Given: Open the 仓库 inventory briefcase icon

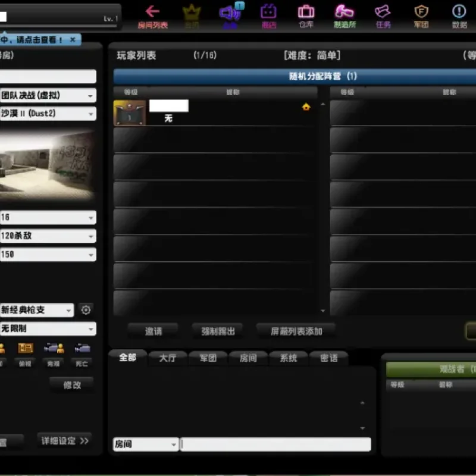Looking at the screenshot, I should click(306, 12).
